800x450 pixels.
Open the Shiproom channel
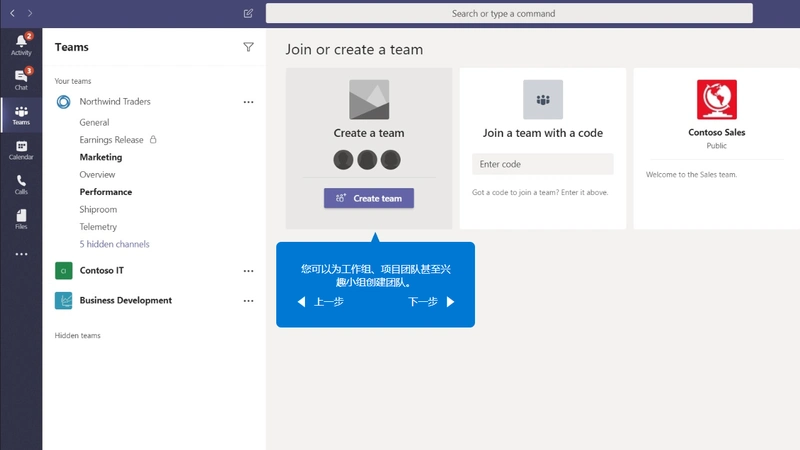98,209
